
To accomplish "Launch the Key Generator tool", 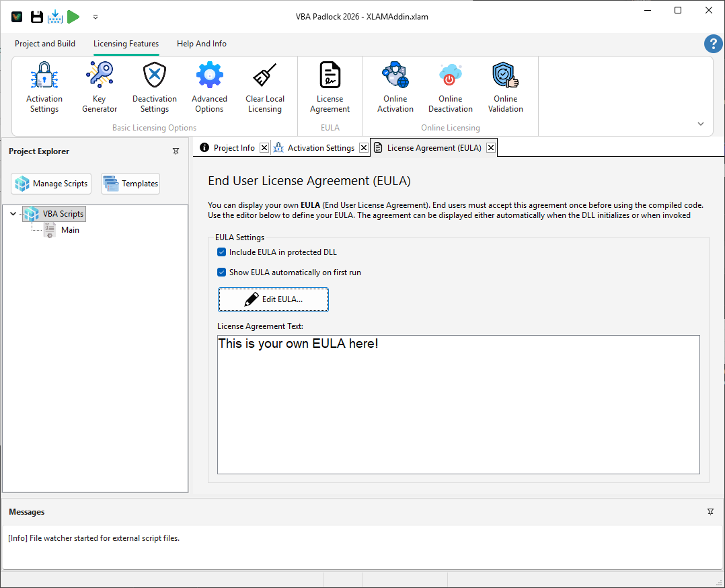I will click(99, 86).
